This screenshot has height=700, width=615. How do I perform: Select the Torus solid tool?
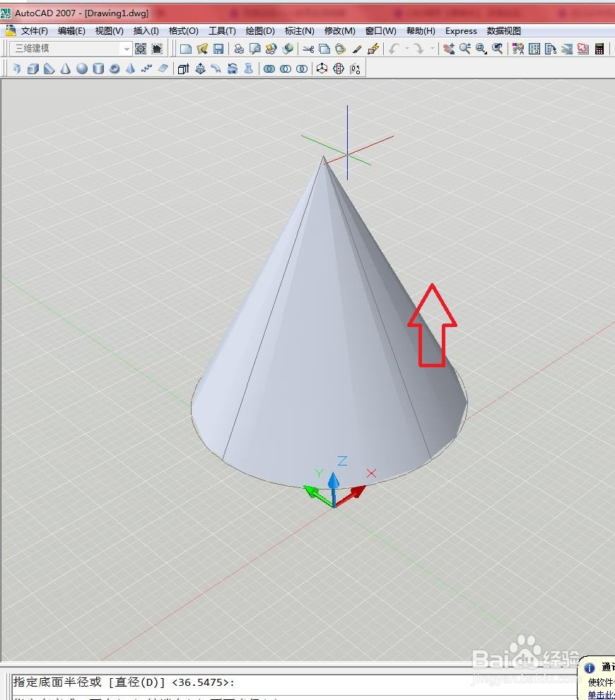coord(115,69)
